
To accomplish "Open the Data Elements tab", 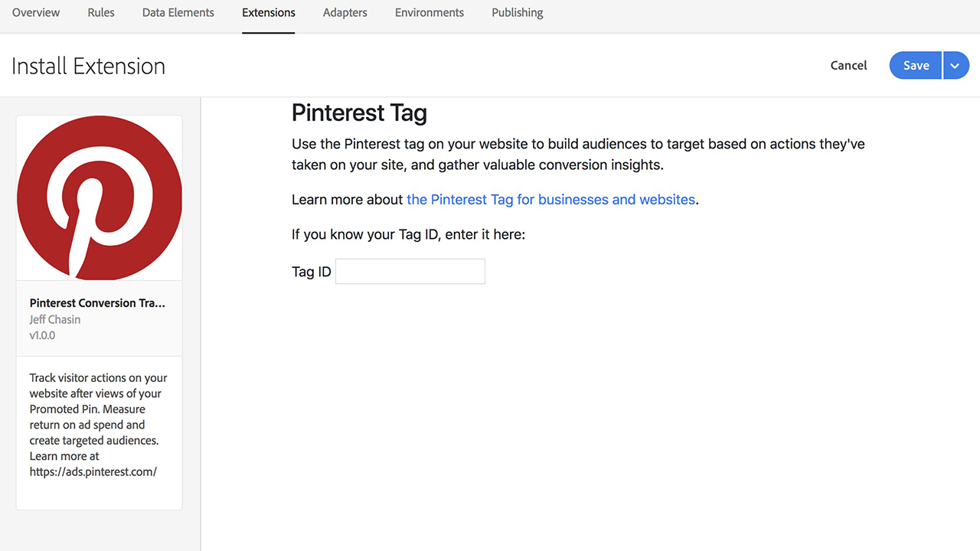I will tap(178, 13).
